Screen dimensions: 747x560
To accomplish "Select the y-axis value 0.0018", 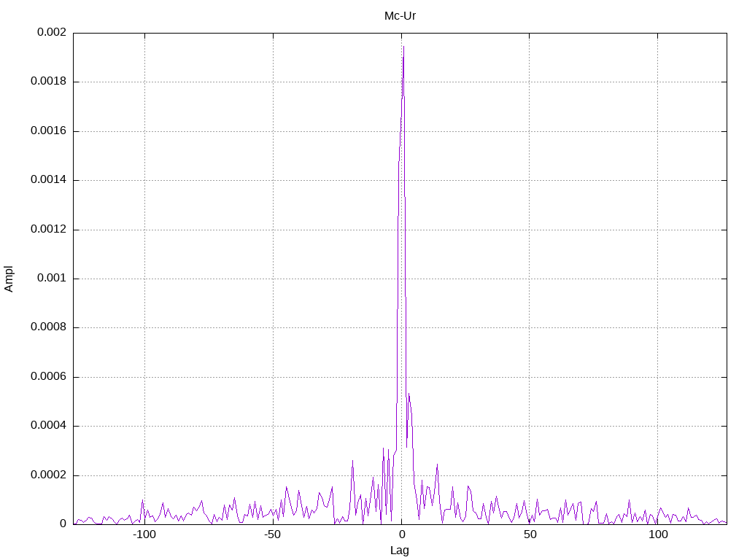I will pyautogui.click(x=49, y=82).
